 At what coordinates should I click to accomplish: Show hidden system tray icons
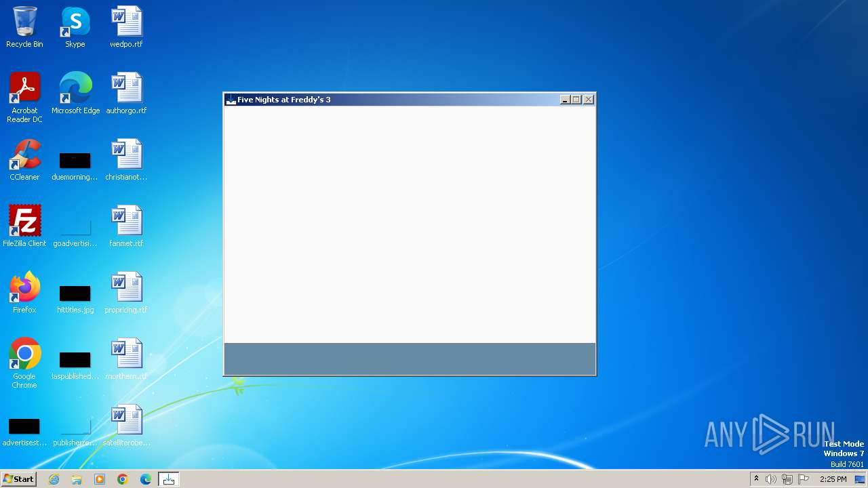tap(756, 479)
